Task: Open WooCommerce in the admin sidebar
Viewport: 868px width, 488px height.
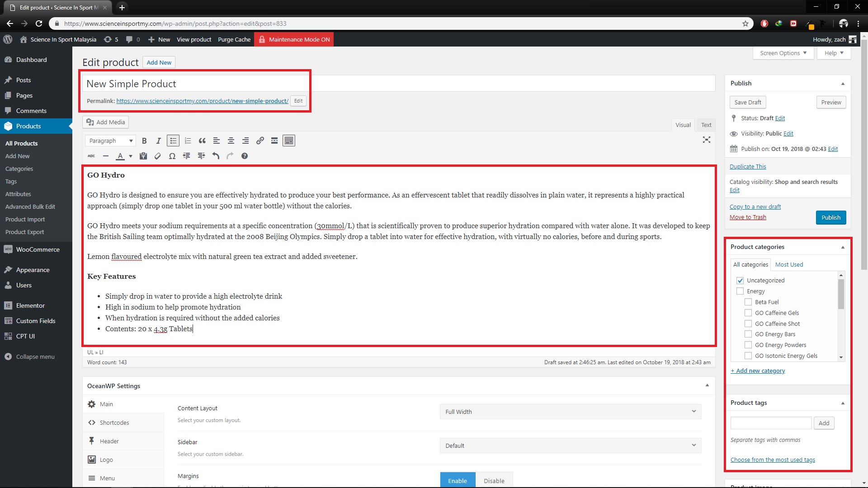Action: [36, 249]
